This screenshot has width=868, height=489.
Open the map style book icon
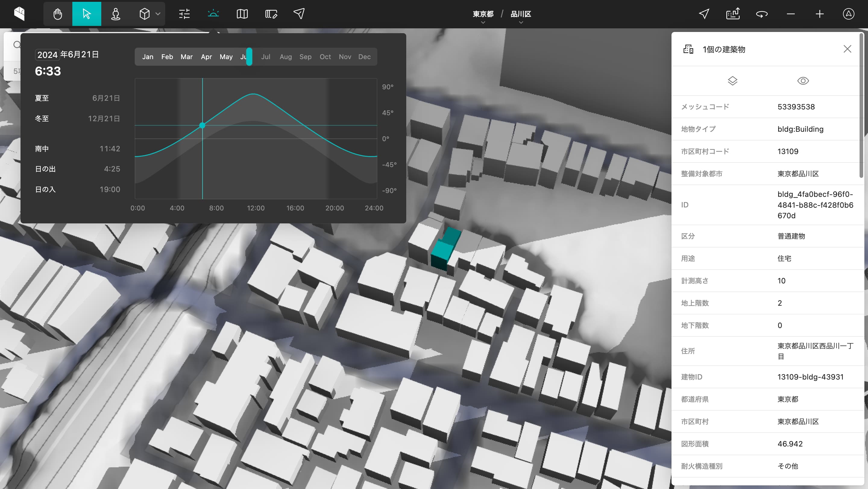[x=242, y=14]
